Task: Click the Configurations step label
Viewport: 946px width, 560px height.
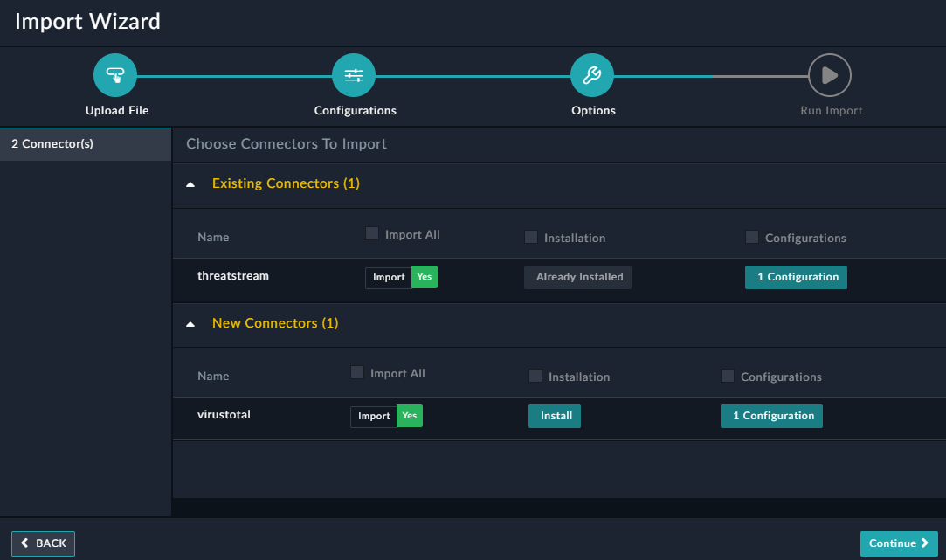Action: point(356,110)
